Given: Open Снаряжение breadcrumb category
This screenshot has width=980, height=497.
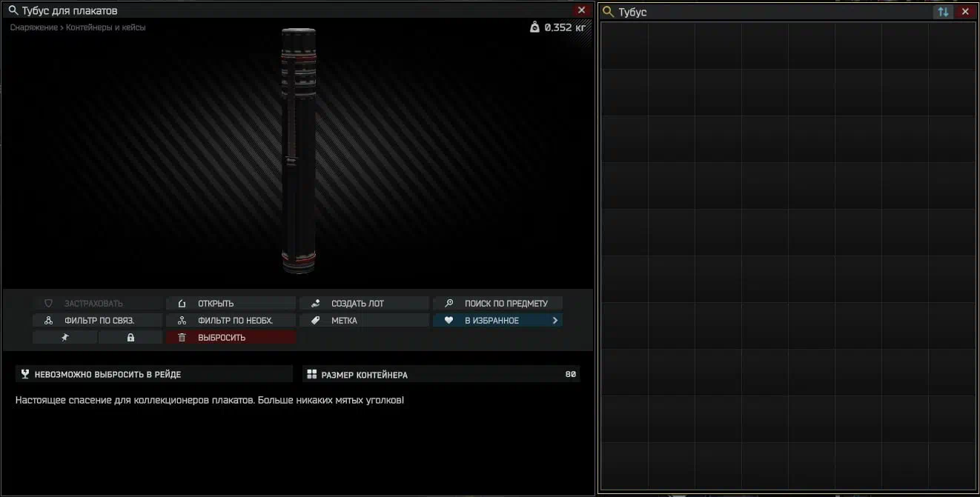Looking at the screenshot, I should tap(35, 27).
